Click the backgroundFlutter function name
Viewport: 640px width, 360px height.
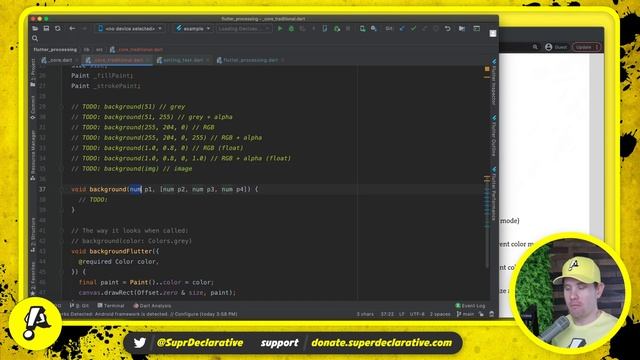coord(121,251)
